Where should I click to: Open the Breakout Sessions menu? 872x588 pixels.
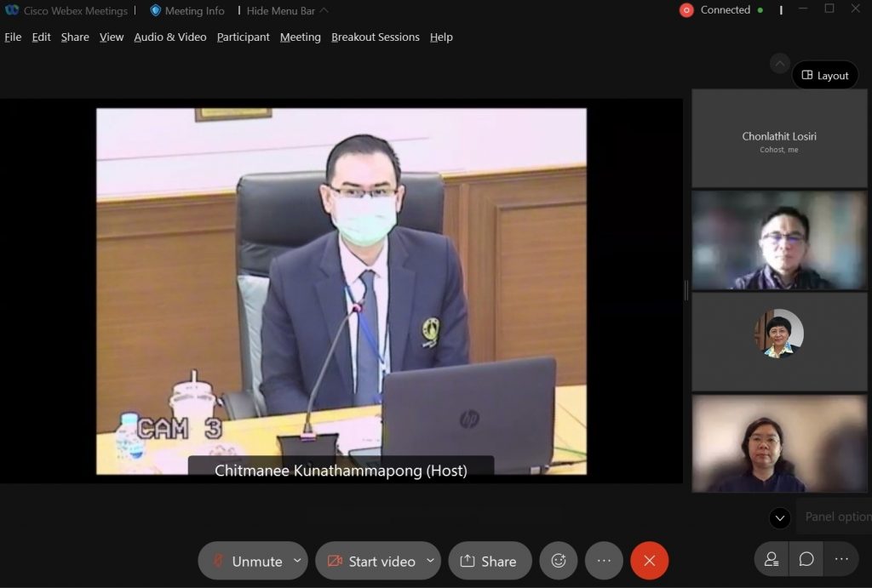(375, 37)
